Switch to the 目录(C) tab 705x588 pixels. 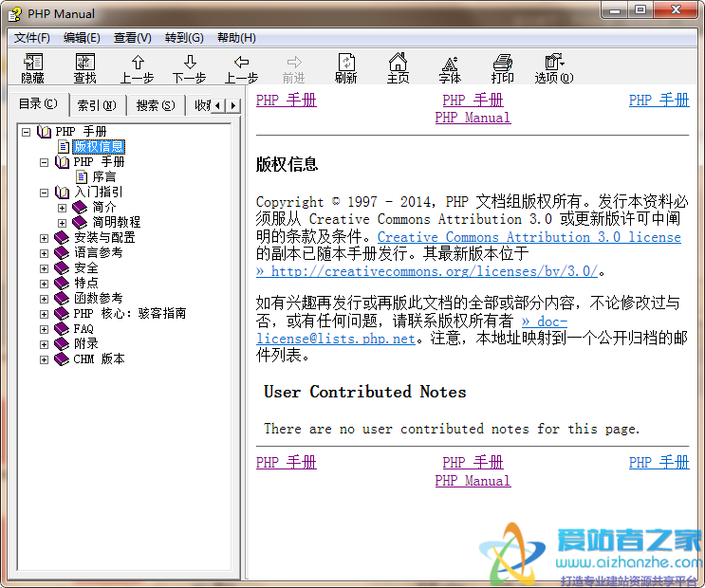click(x=38, y=103)
